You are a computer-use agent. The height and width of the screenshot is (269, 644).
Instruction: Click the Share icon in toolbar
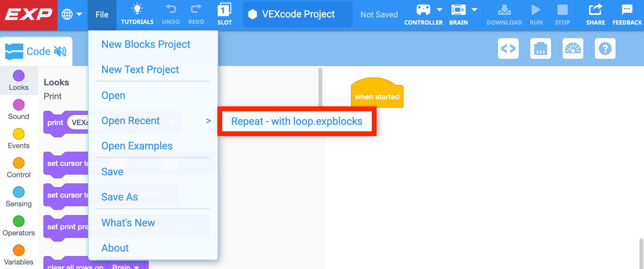click(596, 10)
